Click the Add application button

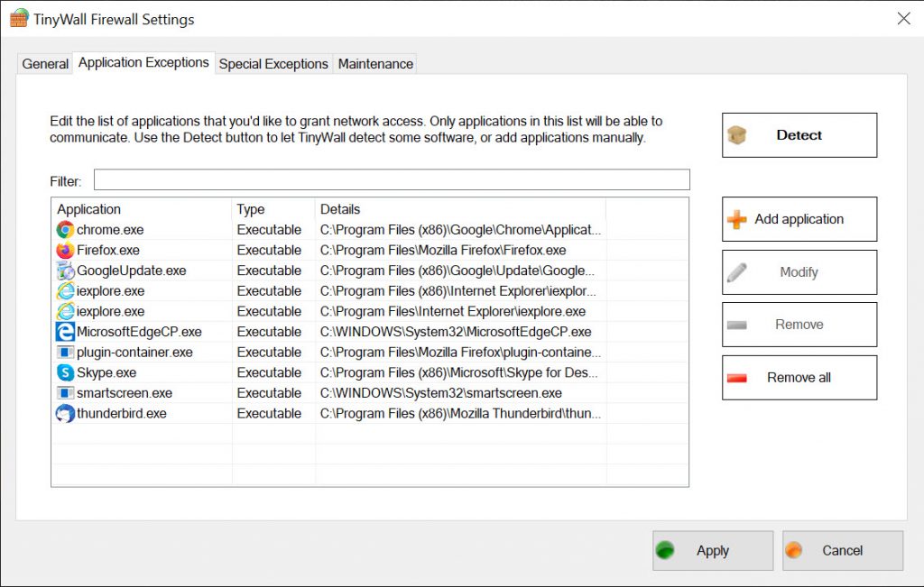tap(799, 219)
